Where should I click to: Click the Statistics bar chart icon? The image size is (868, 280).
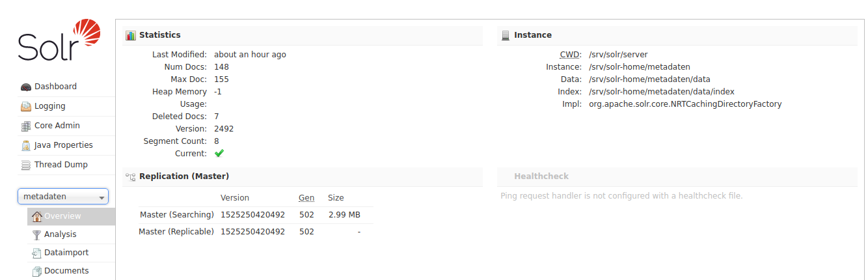(131, 35)
